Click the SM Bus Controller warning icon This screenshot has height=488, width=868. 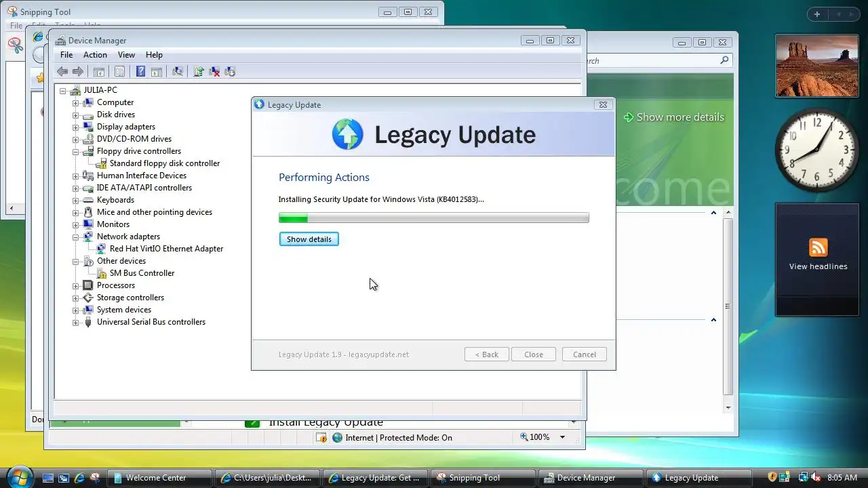point(101,273)
